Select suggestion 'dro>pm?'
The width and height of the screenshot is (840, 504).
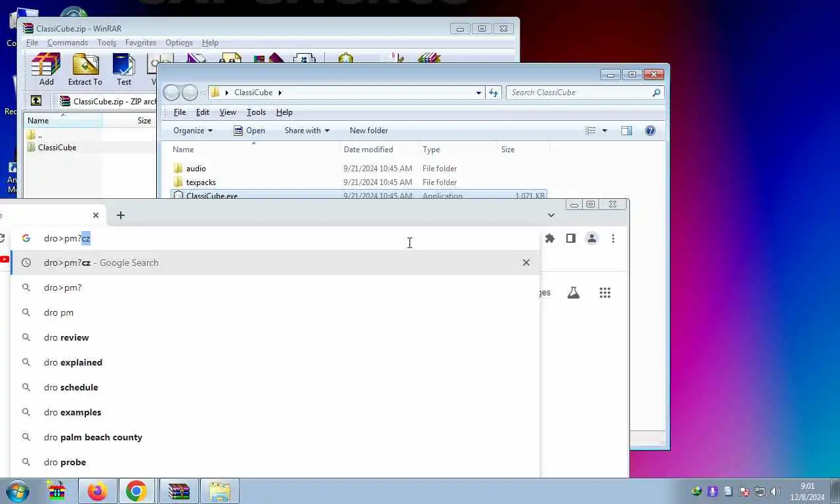pyautogui.click(x=275, y=287)
